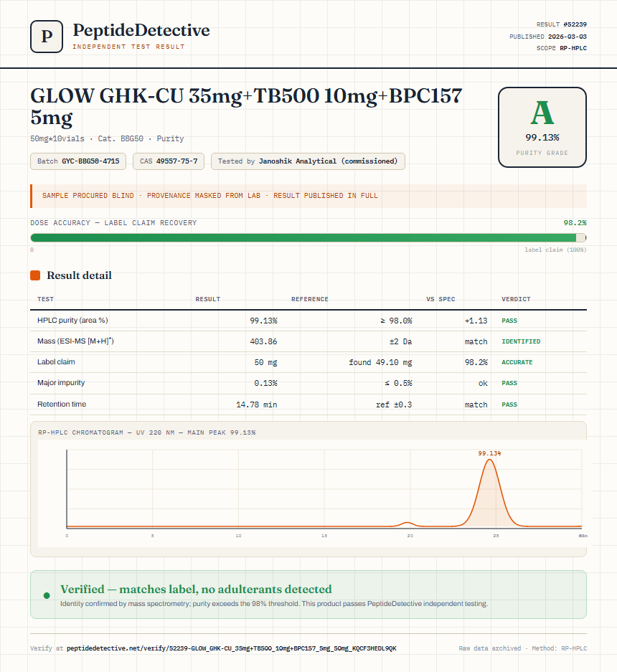
Task: Click the published date 2026-03-03
Action: (567, 37)
